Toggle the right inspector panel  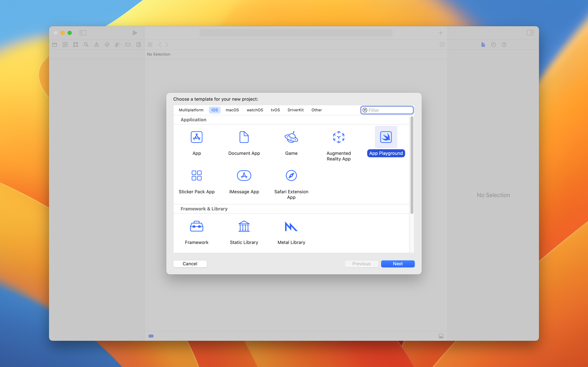[530, 33]
